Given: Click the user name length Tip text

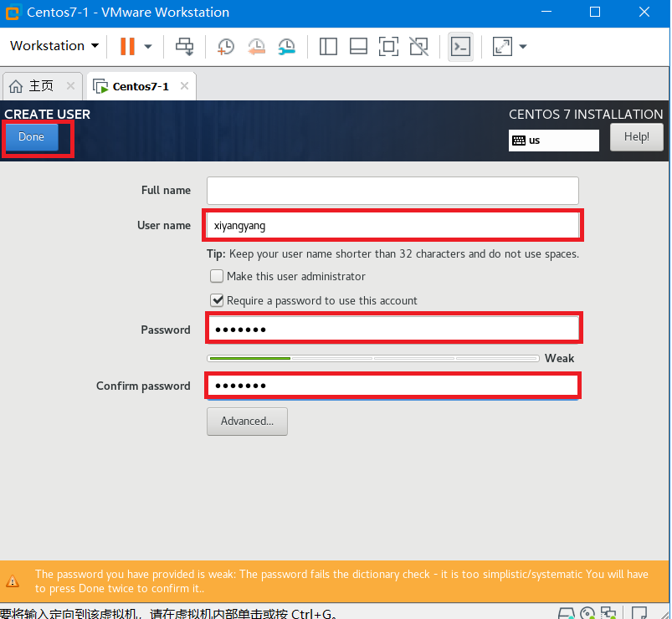Looking at the screenshot, I should [392, 253].
